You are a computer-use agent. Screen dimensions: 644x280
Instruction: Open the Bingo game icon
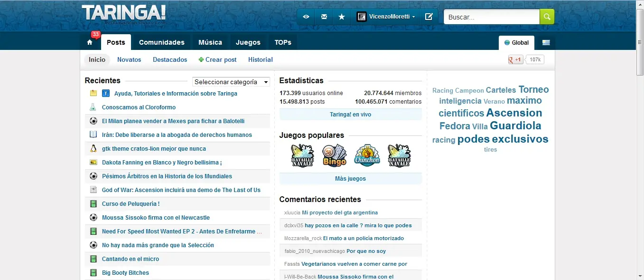(335, 156)
